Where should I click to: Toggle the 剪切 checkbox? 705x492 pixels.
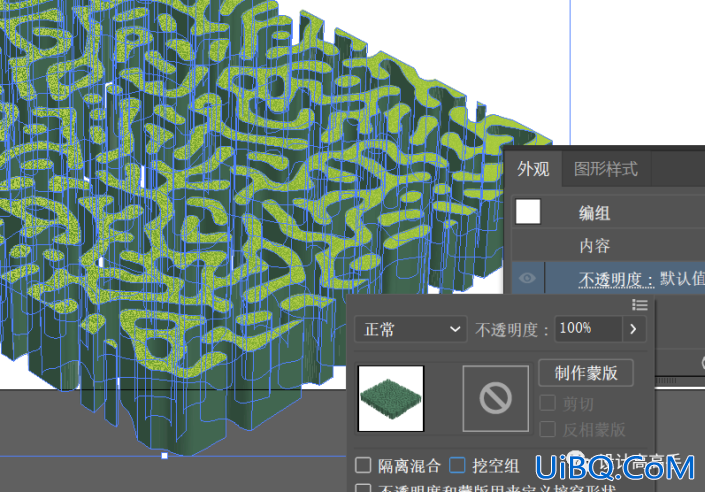coord(547,403)
